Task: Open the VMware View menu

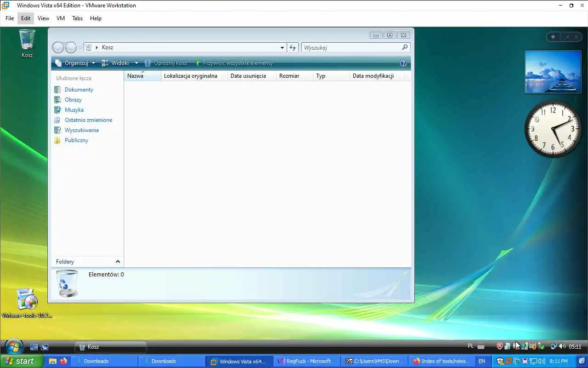Action: [x=43, y=18]
